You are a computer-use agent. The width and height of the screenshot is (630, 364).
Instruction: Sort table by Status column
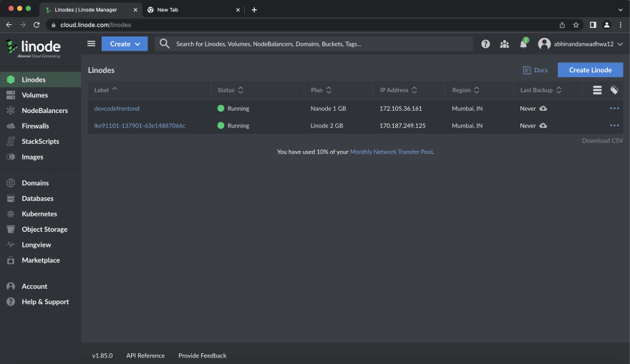(231, 90)
